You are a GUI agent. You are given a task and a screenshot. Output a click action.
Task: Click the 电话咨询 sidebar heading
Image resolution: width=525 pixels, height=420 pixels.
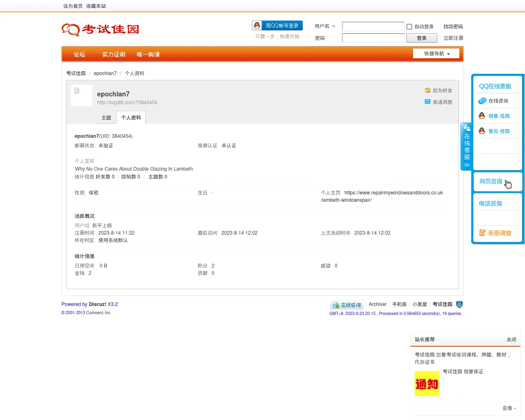point(491,203)
